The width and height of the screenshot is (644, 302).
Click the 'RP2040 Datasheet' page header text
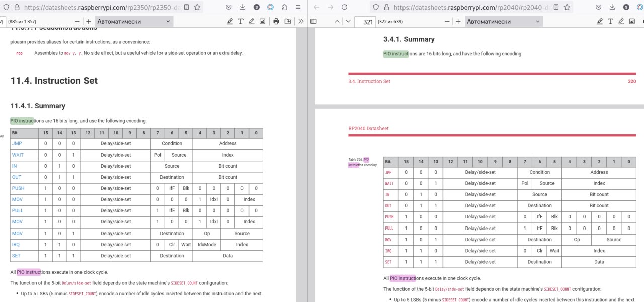point(368,128)
